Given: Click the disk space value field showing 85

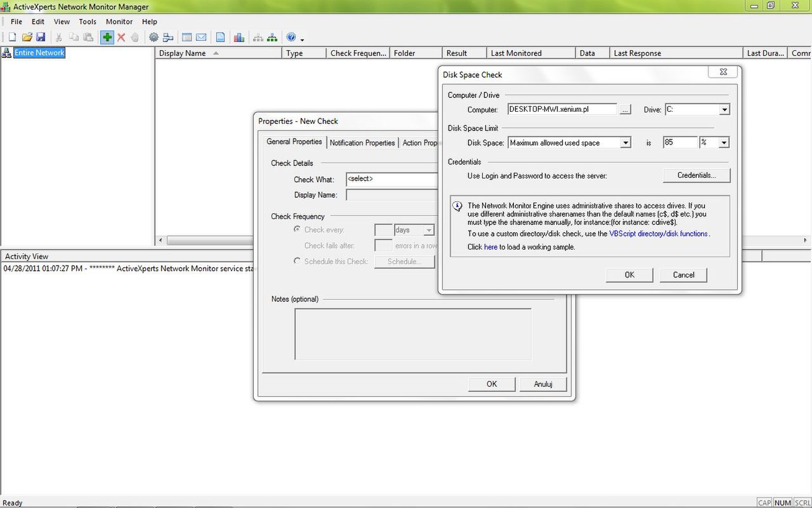Looking at the screenshot, I should [x=680, y=142].
